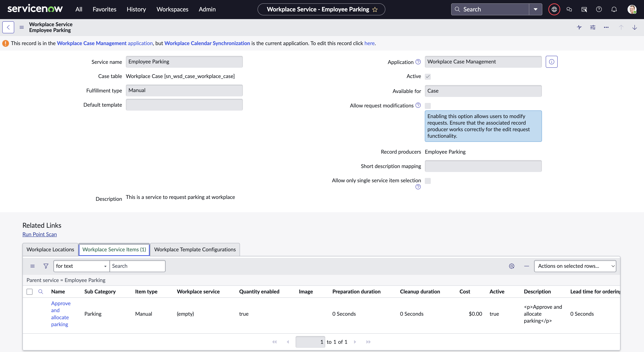This screenshot has height=352, width=644.
Task: Go to next page of list
Action: [x=355, y=342]
